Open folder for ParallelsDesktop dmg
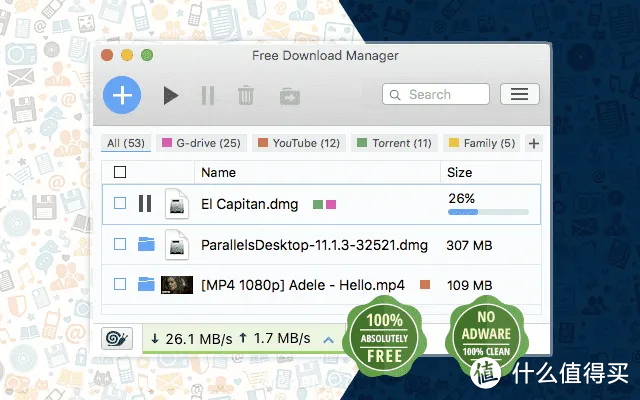640x400 pixels. [146, 244]
